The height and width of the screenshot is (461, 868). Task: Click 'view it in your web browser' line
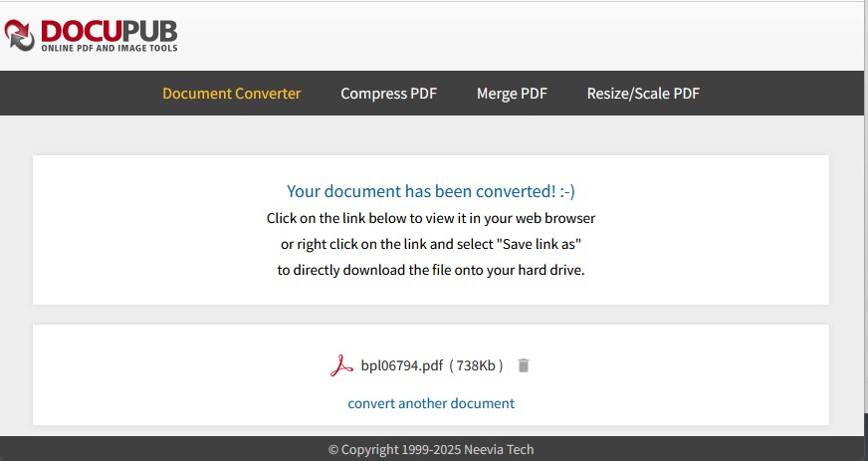pyautogui.click(x=431, y=218)
